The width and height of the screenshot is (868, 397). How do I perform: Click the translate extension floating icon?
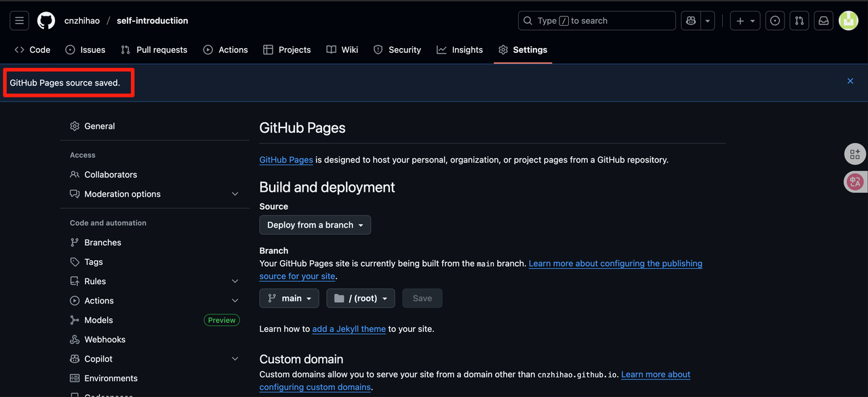[x=855, y=182]
